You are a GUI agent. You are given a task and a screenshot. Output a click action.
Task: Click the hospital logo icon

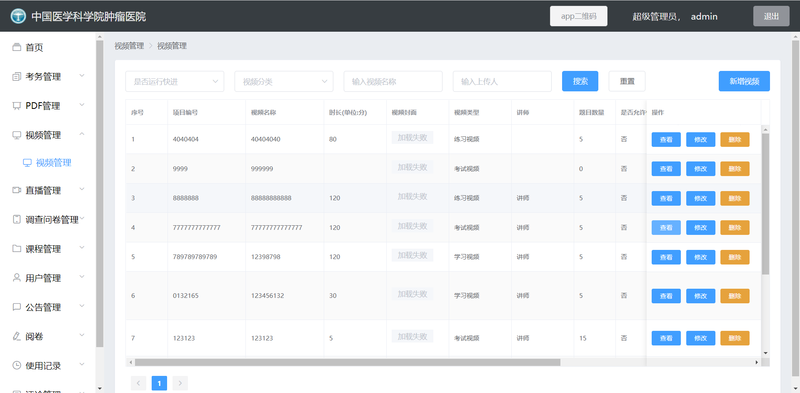pos(18,16)
